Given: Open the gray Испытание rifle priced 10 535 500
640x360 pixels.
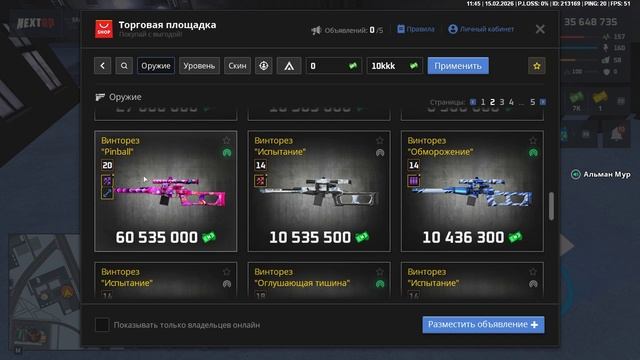Looking at the screenshot, I should point(318,191).
